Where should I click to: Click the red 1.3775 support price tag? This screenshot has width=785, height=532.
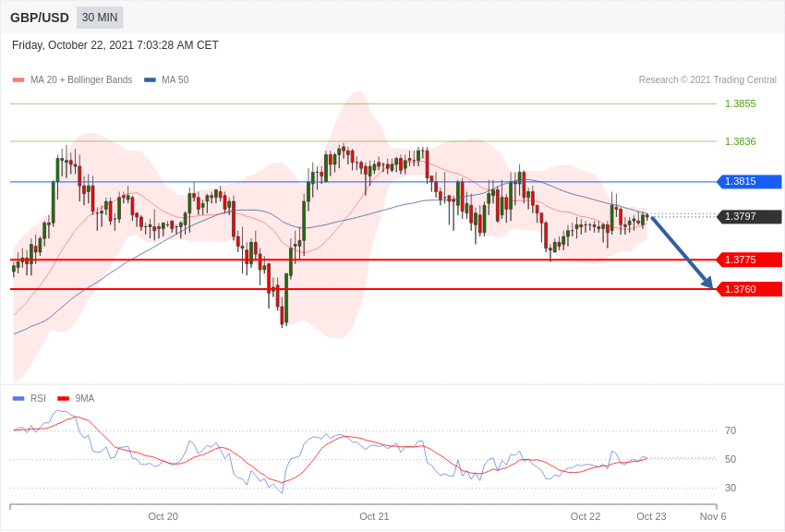tap(750, 260)
